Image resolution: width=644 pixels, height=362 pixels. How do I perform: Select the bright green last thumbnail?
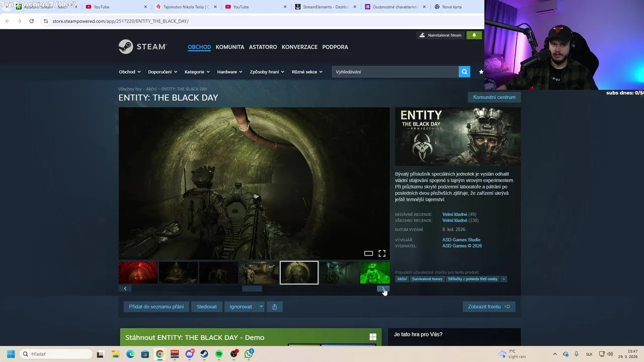[x=375, y=273]
